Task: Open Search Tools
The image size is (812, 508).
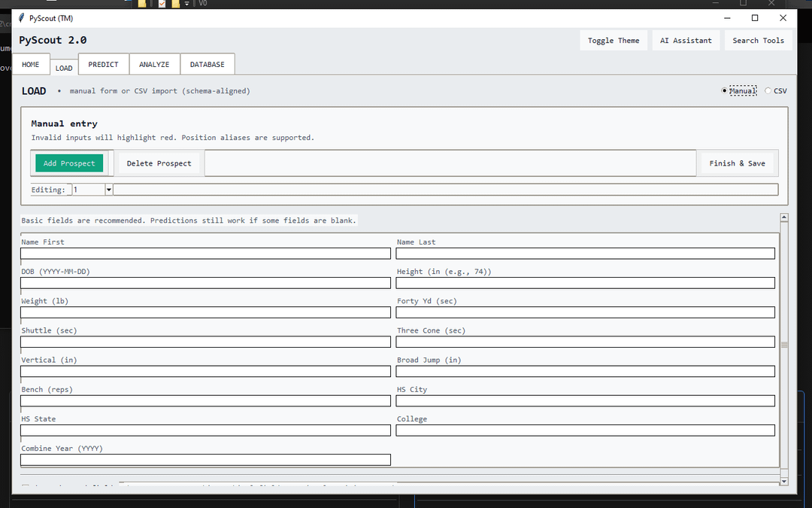Action: (x=758, y=41)
